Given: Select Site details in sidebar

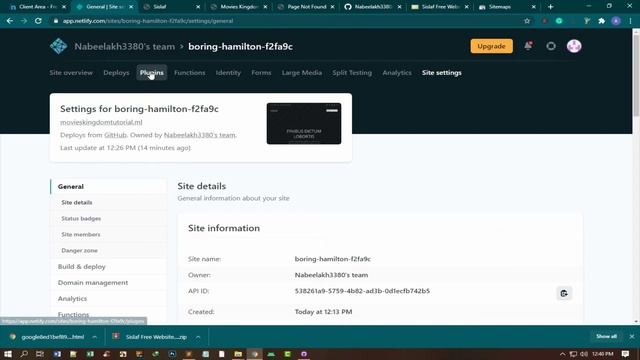Looking at the screenshot, I should (x=109, y=202).
